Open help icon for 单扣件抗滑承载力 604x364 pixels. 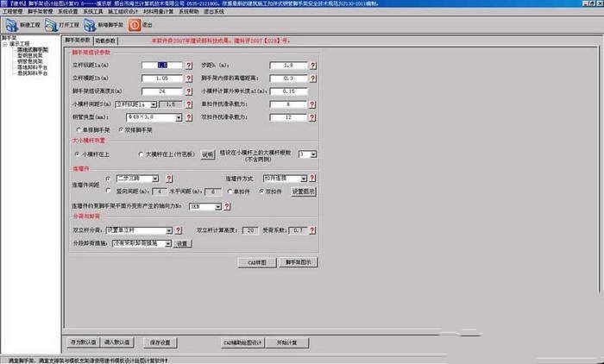(312, 104)
